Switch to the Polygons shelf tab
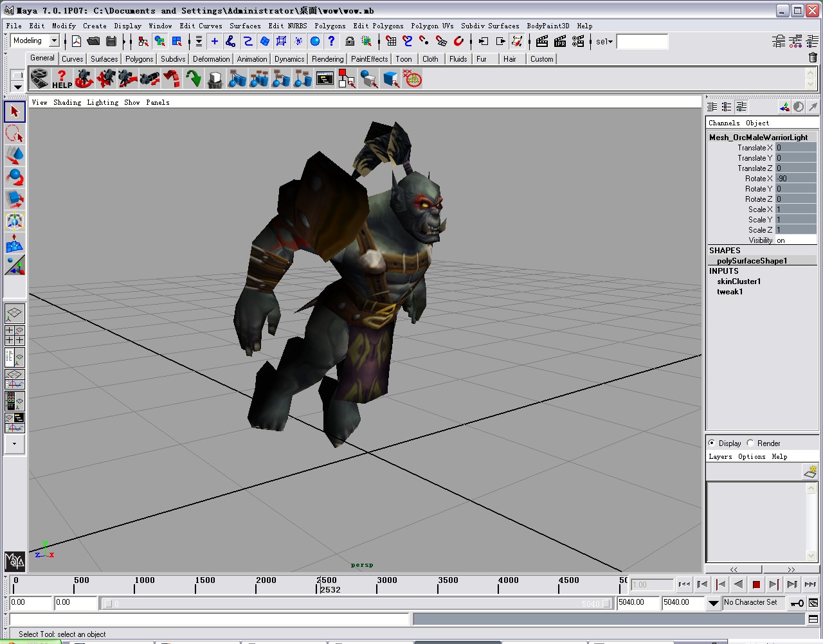 click(x=139, y=58)
